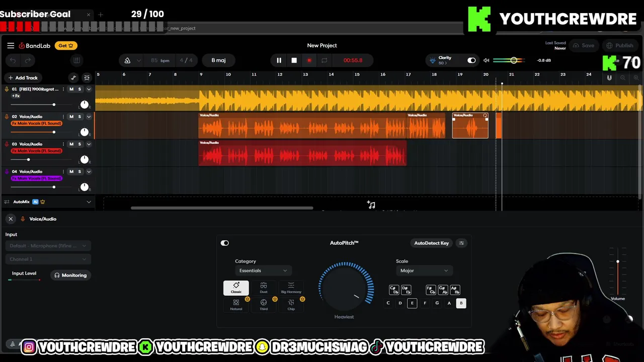Select the Third AutoPitch effect

pyautogui.click(x=264, y=305)
